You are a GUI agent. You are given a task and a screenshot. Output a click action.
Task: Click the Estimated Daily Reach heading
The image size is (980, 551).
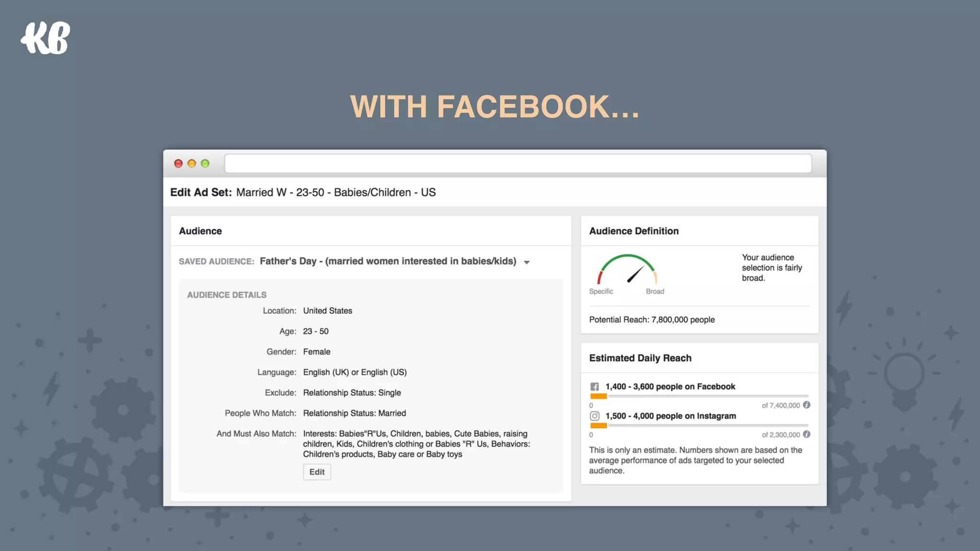tap(640, 358)
